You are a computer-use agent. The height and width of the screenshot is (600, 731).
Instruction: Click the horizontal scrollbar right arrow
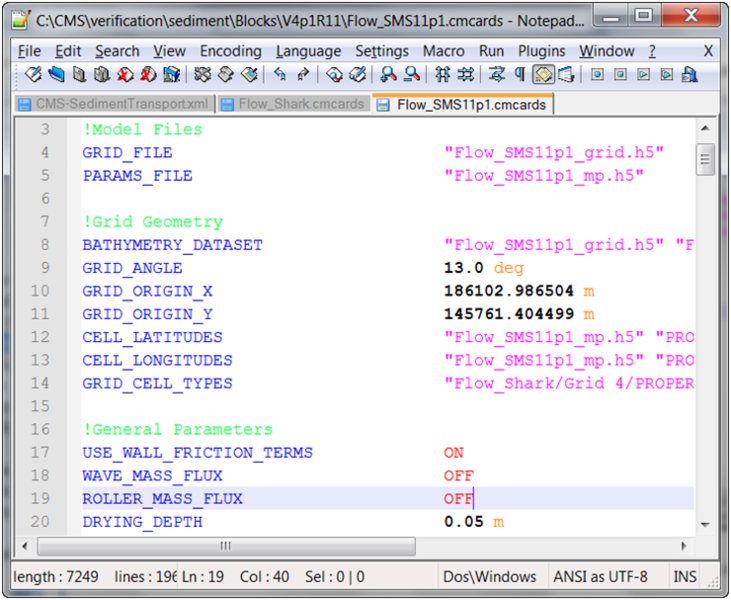coord(684,546)
